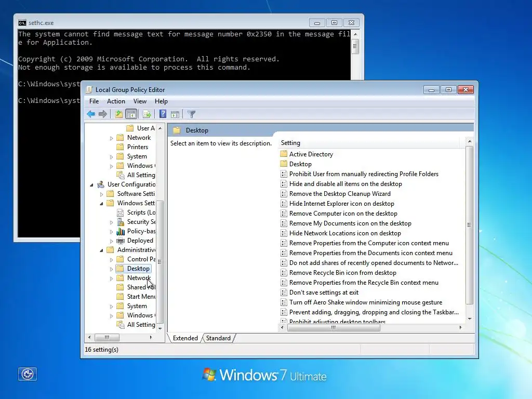
Task: Click the Active Directory folder icon in list
Action: point(284,154)
